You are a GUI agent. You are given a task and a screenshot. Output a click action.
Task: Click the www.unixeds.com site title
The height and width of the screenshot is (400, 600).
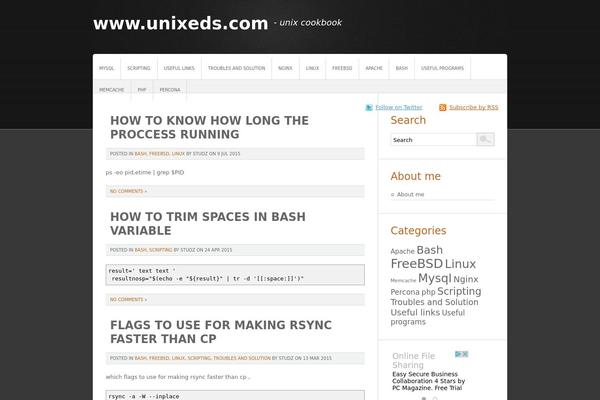pos(181,23)
